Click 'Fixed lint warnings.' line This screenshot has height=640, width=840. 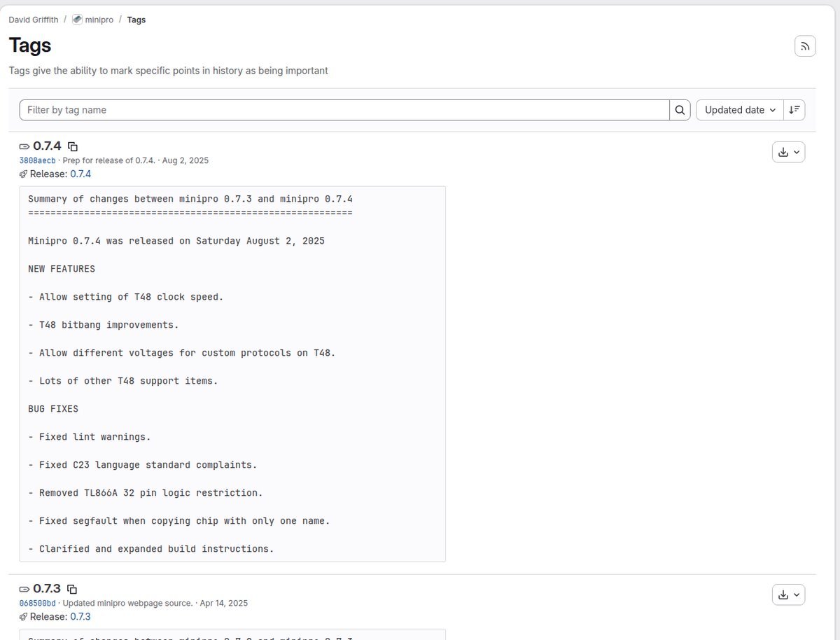(90, 437)
